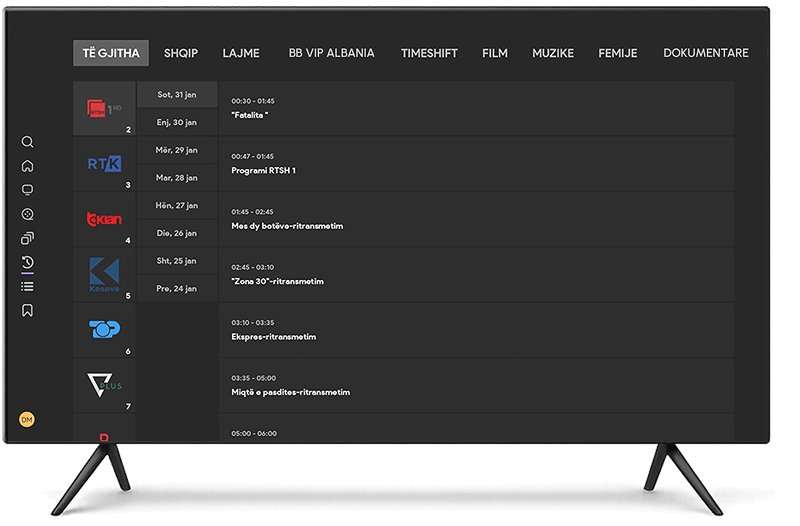Choose RTK channel number 3
The image size is (800, 526).
point(104,164)
